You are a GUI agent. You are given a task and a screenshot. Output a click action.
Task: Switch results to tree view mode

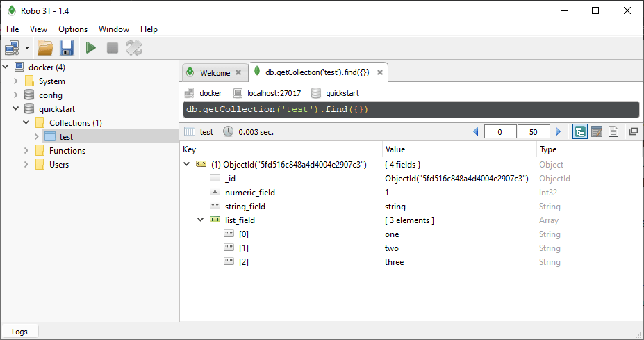(x=580, y=131)
